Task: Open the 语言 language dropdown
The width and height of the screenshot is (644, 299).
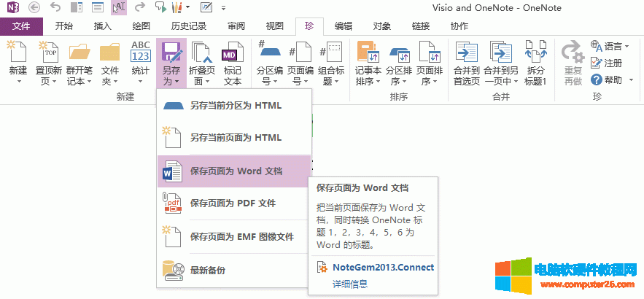Action: [610, 46]
